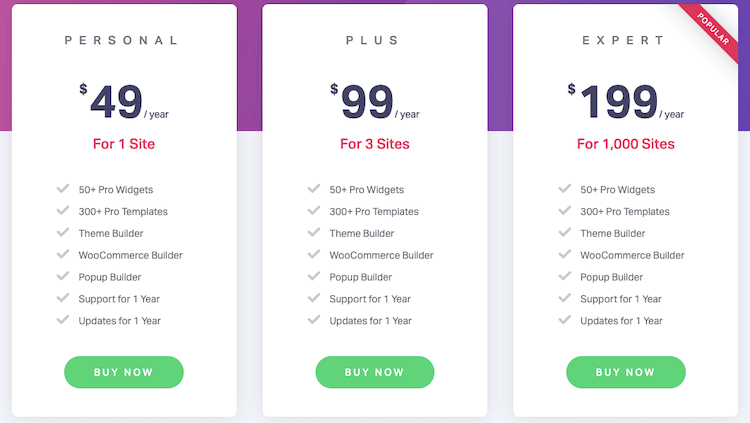Click checkmark beside Expert Updates for 1 Year
The width and height of the screenshot is (750, 423).
(565, 320)
